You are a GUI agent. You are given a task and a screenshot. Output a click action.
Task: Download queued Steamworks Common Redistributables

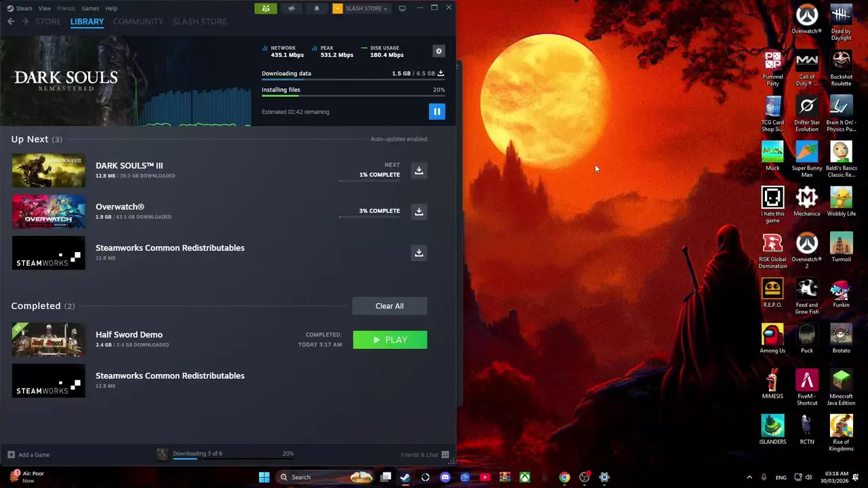point(419,253)
